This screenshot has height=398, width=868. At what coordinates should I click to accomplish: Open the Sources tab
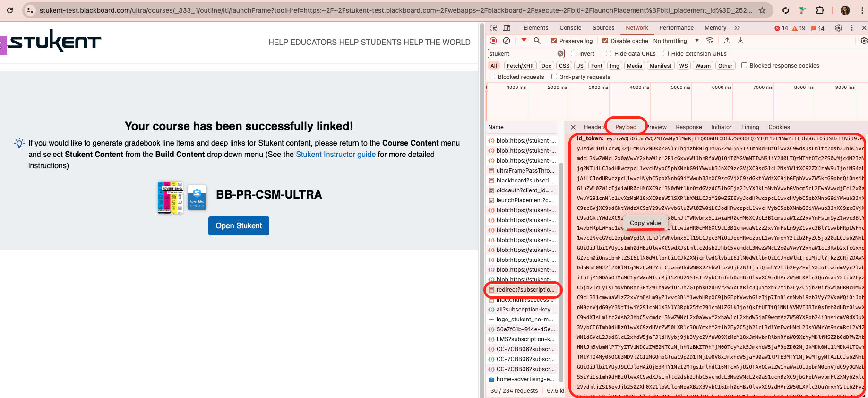[x=603, y=28]
